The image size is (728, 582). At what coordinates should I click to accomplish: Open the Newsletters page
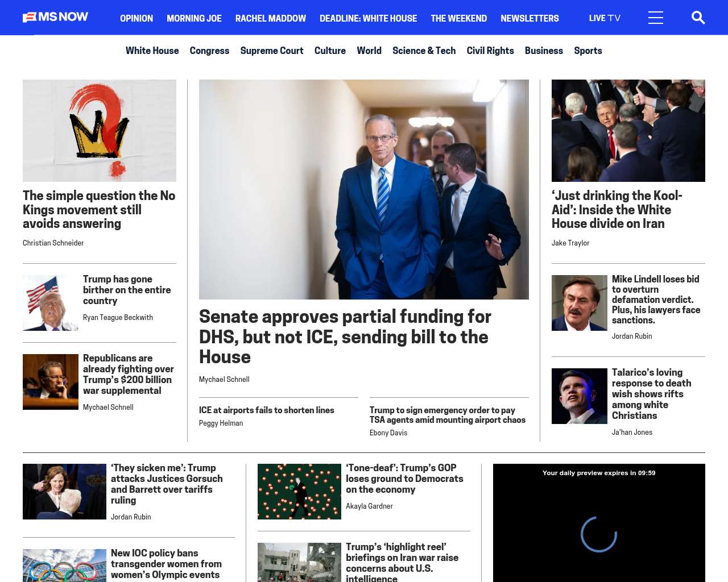point(530,18)
